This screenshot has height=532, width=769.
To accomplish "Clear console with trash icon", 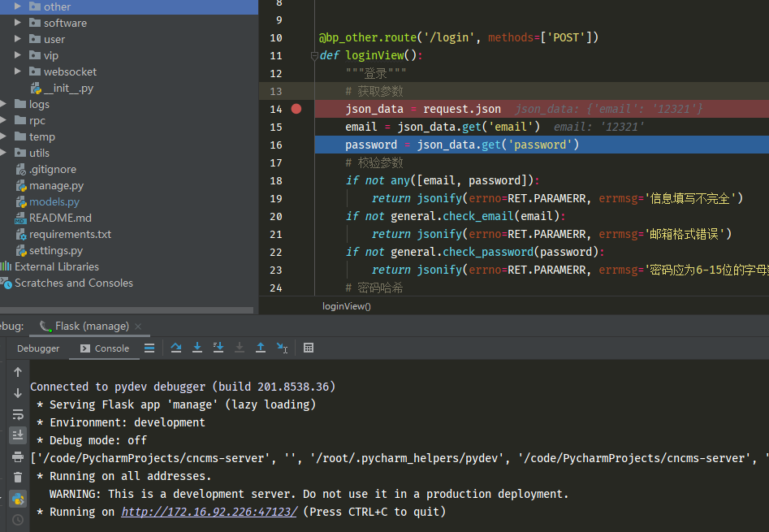I will pyautogui.click(x=18, y=477).
